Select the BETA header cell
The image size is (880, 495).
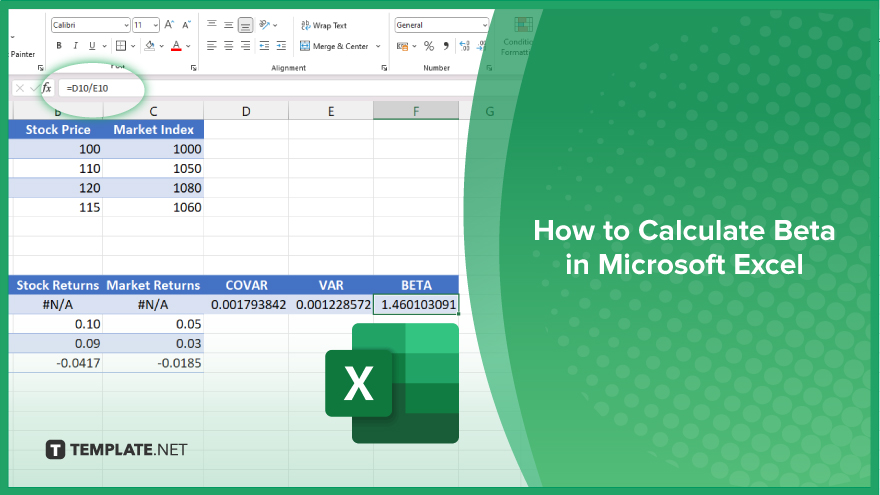point(416,285)
